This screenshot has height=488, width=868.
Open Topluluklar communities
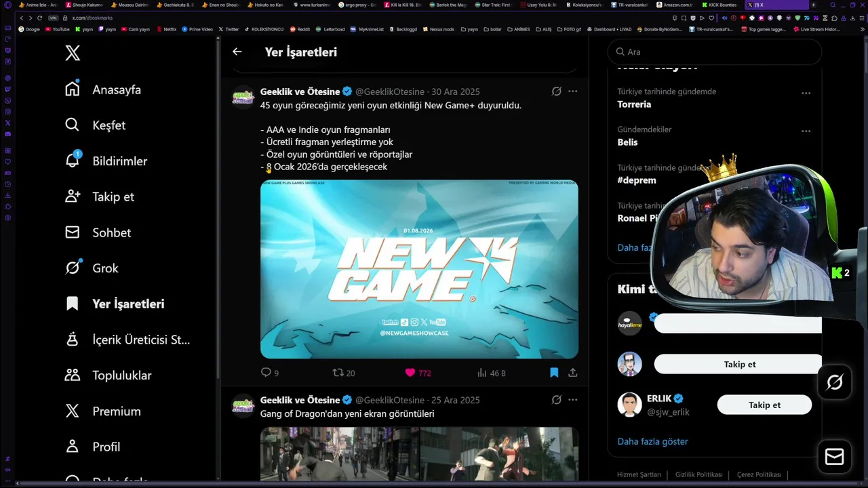pos(108,375)
